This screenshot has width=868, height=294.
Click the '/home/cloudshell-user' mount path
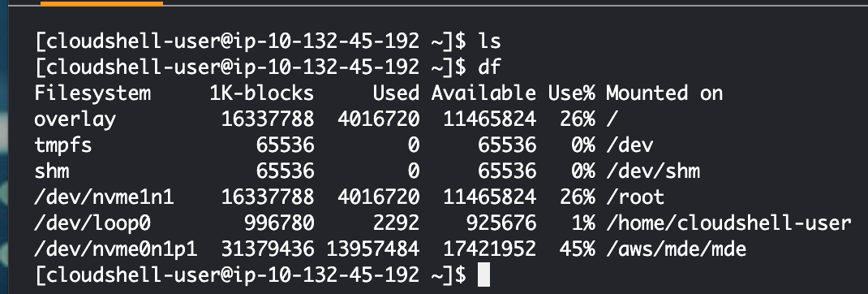[728, 223]
